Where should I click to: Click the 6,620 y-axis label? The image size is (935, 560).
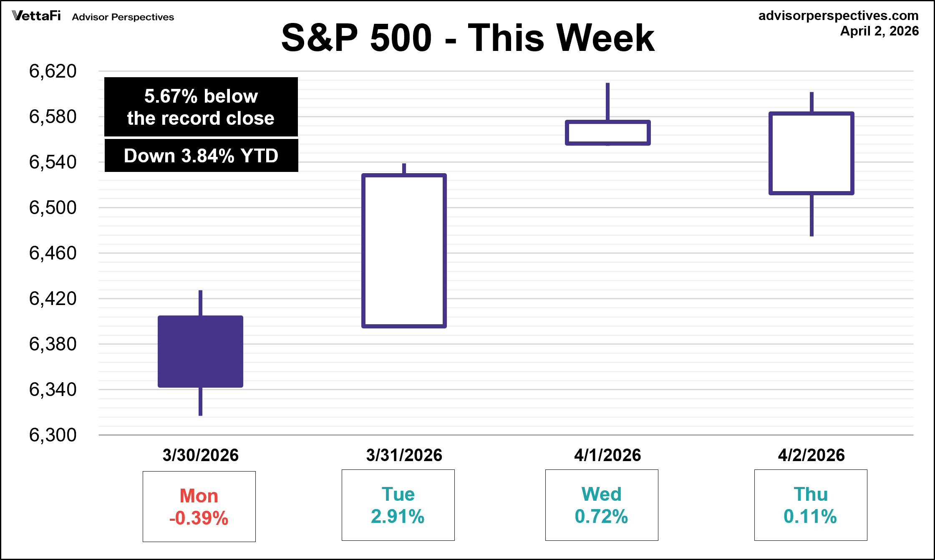53,71
